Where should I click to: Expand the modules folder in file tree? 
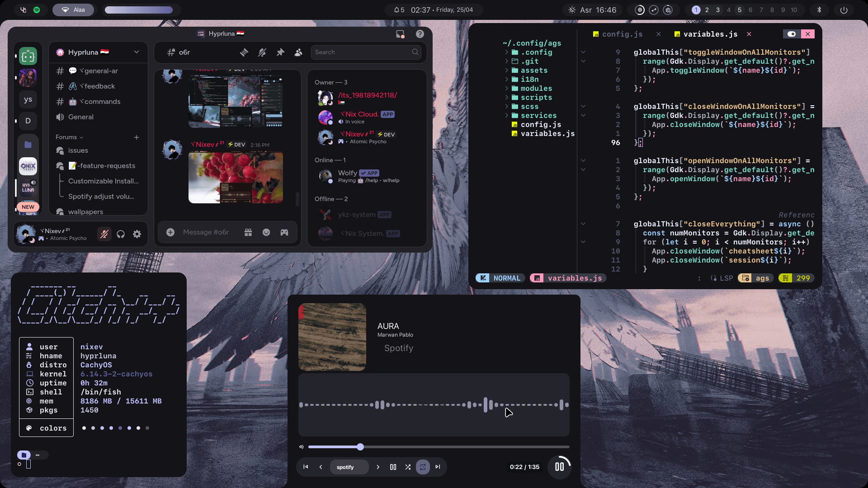pyautogui.click(x=536, y=89)
